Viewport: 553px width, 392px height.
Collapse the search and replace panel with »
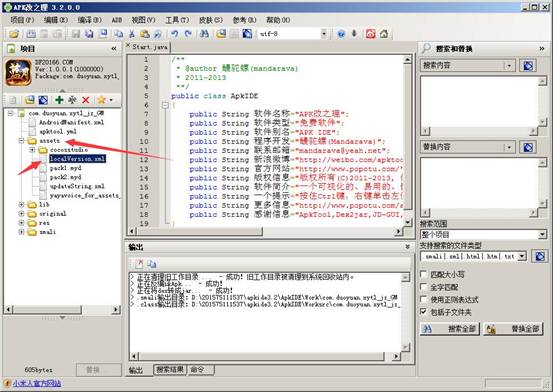point(542,48)
